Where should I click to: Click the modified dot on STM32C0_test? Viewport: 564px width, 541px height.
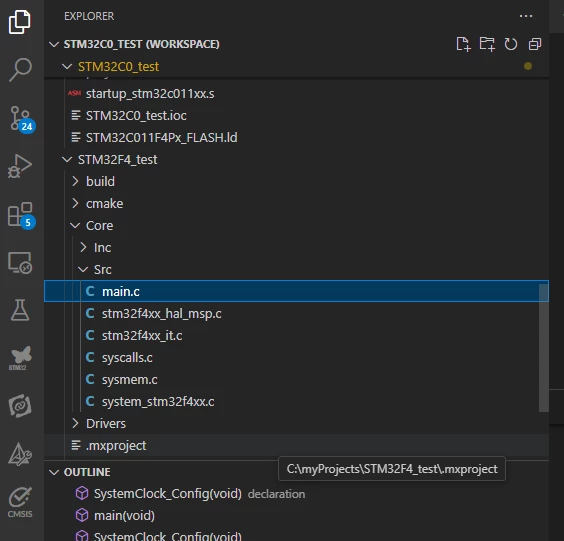[x=528, y=66]
